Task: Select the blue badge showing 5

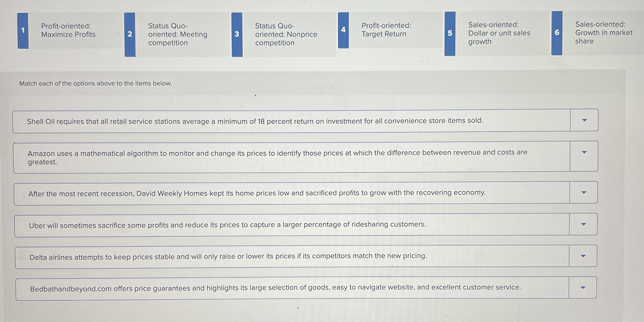Action: click(x=450, y=33)
